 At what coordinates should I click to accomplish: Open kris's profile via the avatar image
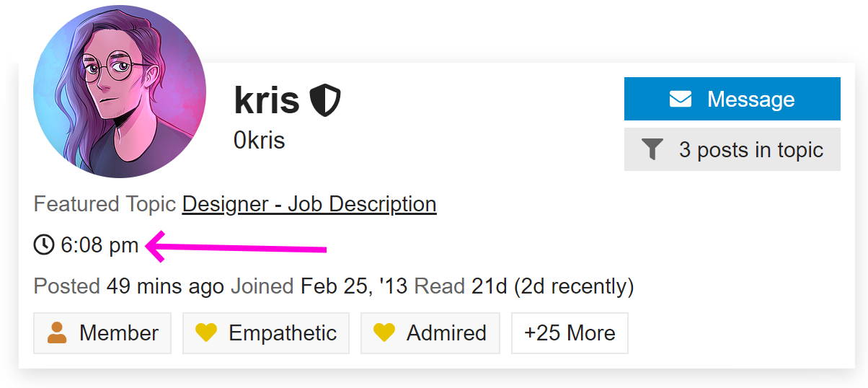pyautogui.click(x=120, y=92)
